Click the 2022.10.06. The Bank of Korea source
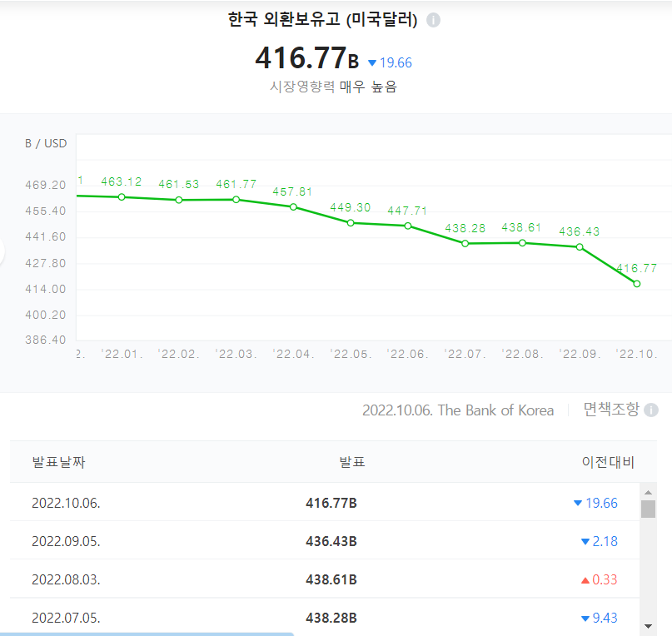 tap(458, 410)
